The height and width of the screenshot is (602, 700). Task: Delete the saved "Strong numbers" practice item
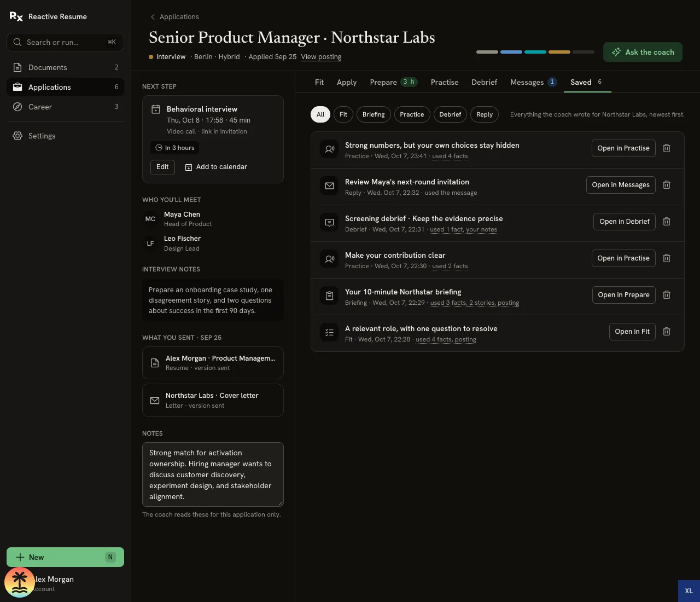[667, 148]
